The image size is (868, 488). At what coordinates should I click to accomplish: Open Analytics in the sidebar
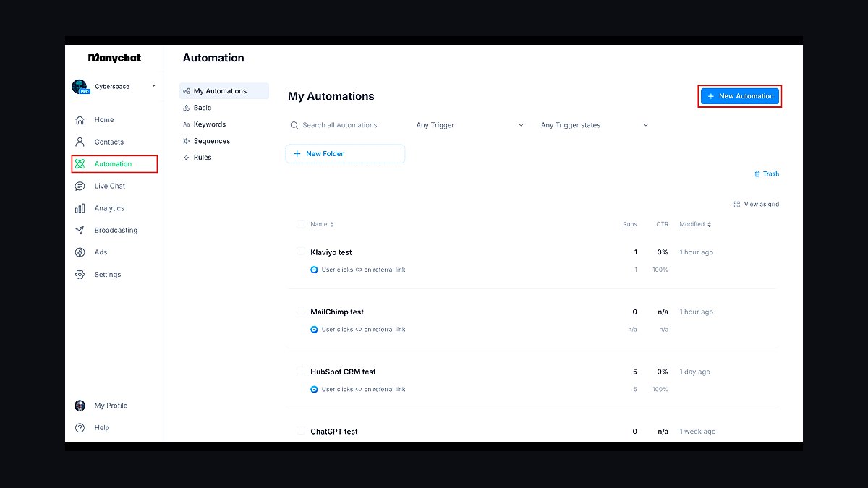pos(109,208)
